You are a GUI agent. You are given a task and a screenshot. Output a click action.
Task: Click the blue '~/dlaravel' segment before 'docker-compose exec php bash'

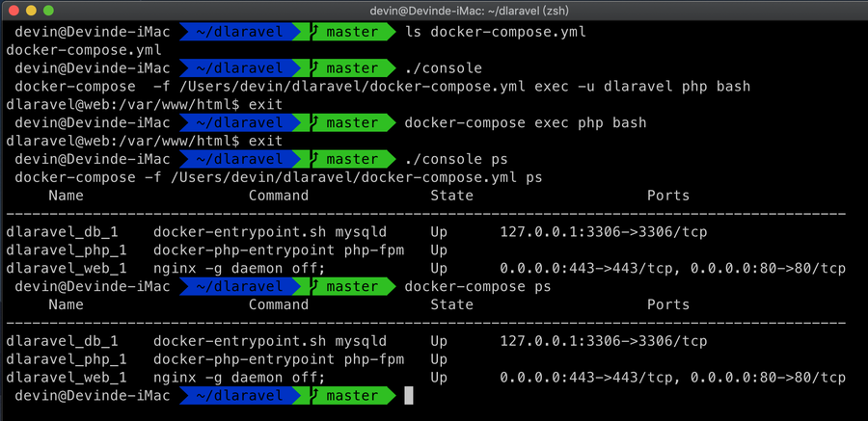click(239, 122)
